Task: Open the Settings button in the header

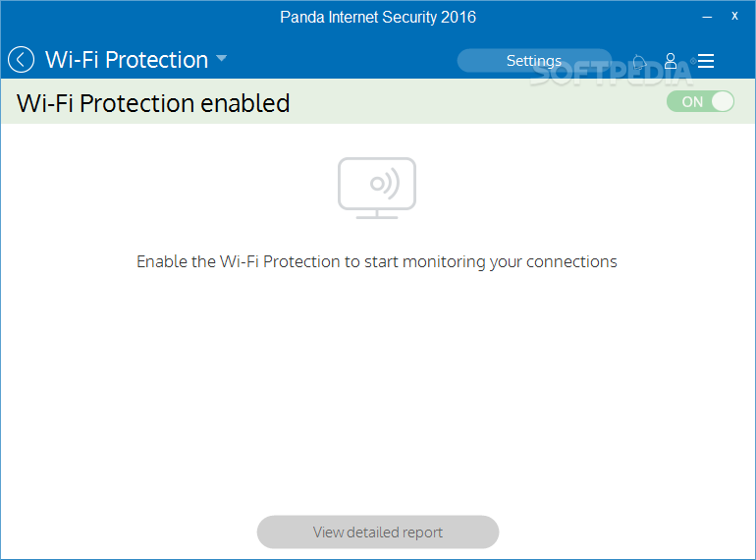Action: click(534, 61)
